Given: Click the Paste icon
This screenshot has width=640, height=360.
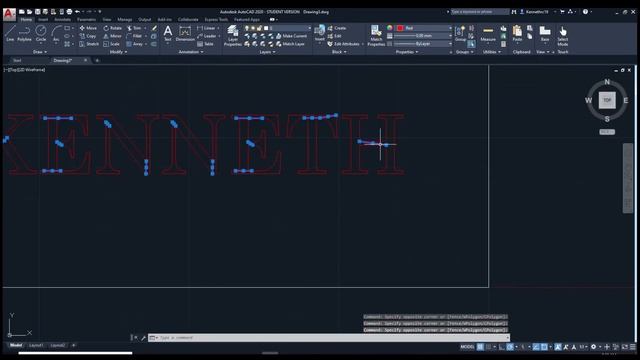Looking at the screenshot, I should pyautogui.click(x=517, y=33).
